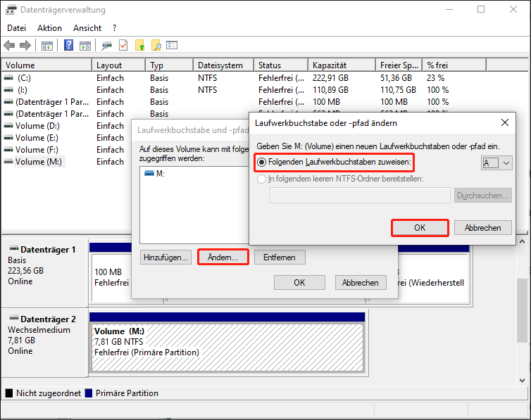The image size is (531, 420).
Task: Click the checklist settings toolbar icon
Action: coord(171,46)
